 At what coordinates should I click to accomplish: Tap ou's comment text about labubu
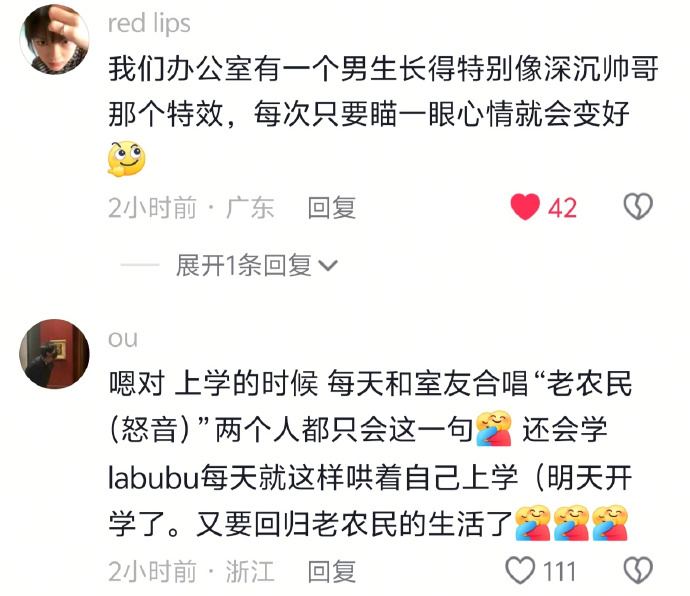click(x=370, y=454)
